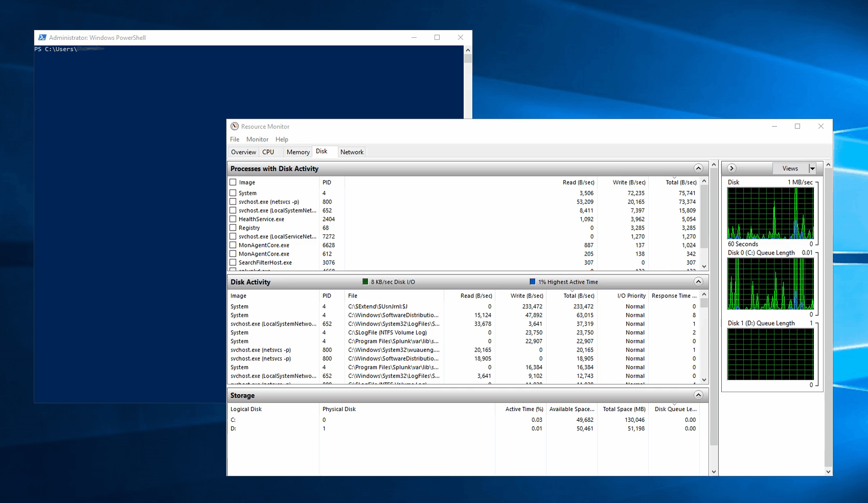Click the blue Highest Active Time indicator

coord(532,282)
